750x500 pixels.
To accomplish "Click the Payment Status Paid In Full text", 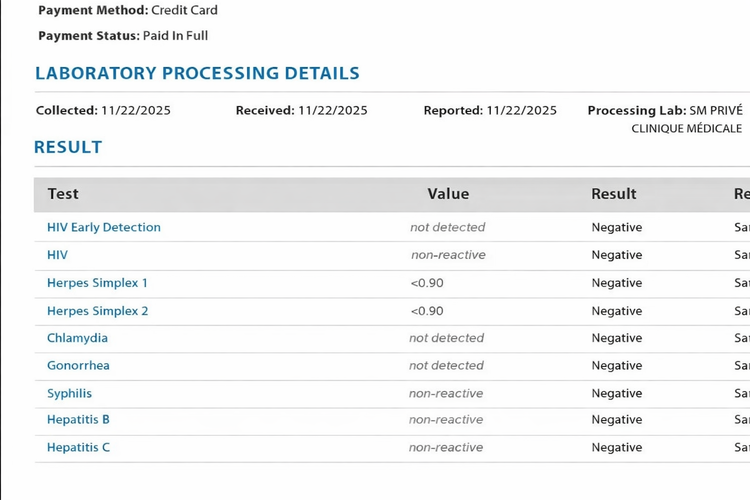I will (175, 36).
